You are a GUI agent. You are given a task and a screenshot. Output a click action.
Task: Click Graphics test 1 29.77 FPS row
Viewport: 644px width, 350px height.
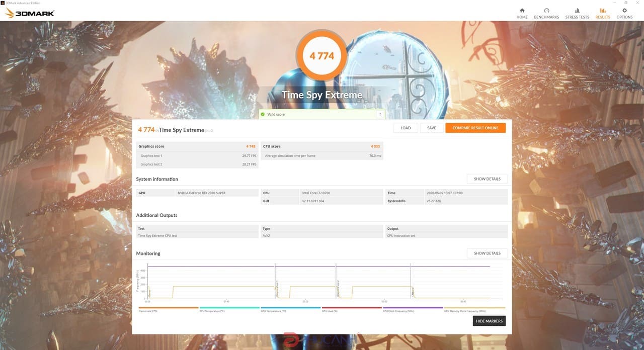pos(197,156)
